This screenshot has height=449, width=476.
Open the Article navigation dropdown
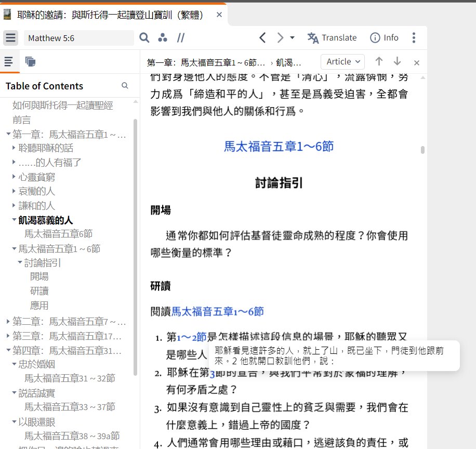pos(343,62)
